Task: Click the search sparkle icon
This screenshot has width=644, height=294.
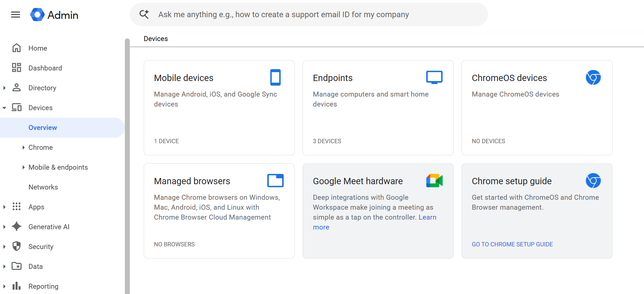Action: pos(144,14)
